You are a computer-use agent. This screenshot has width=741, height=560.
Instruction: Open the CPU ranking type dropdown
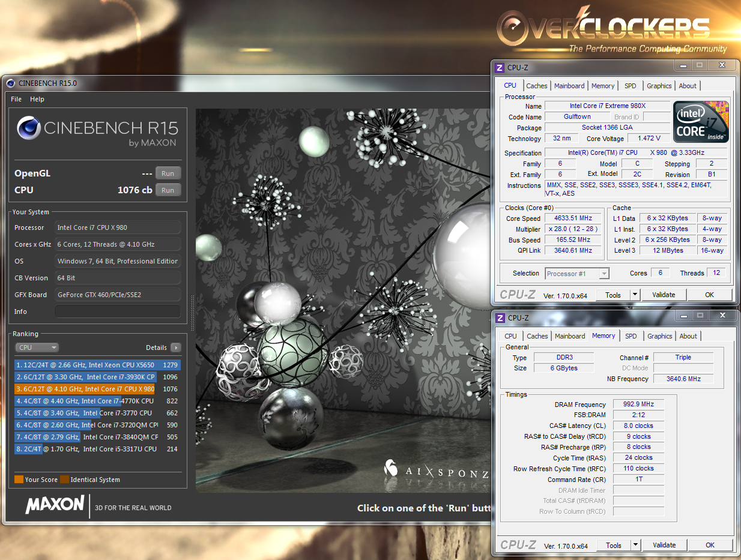(x=37, y=348)
